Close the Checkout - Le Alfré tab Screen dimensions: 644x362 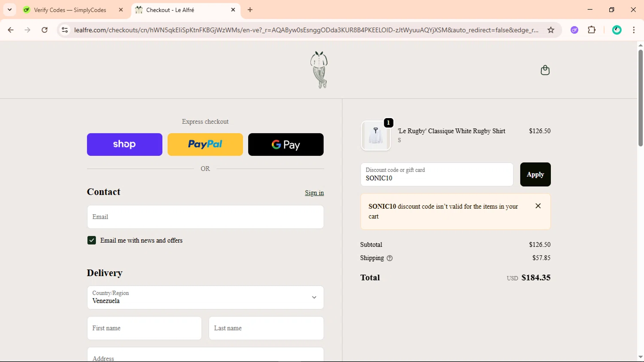click(233, 10)
